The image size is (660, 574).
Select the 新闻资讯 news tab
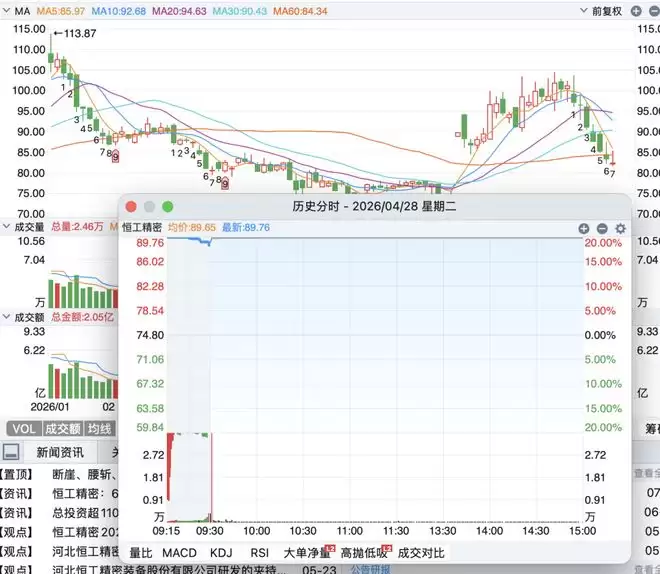(60, 452)
